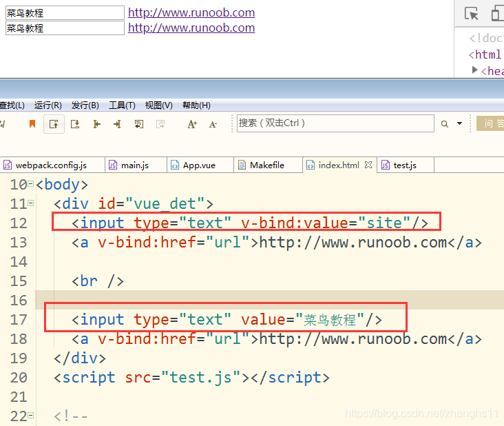Click the <br /> tag on line 15
Image resolution: width=504 pixels, height=426 pixels.
pyautogui.click(x=97, y=281)
